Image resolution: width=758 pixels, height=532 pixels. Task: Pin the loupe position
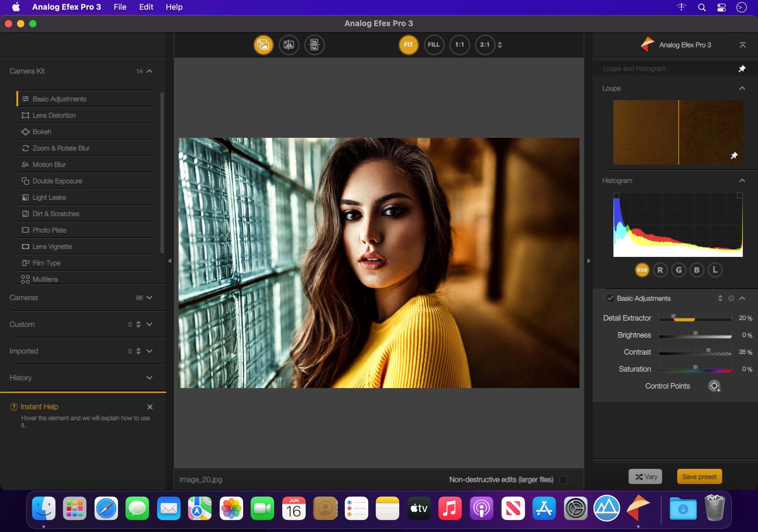(x=734, y=155)
